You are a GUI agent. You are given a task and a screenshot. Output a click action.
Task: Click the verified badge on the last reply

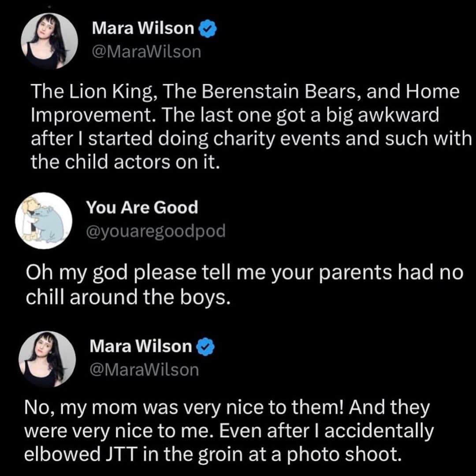point(203,347)
